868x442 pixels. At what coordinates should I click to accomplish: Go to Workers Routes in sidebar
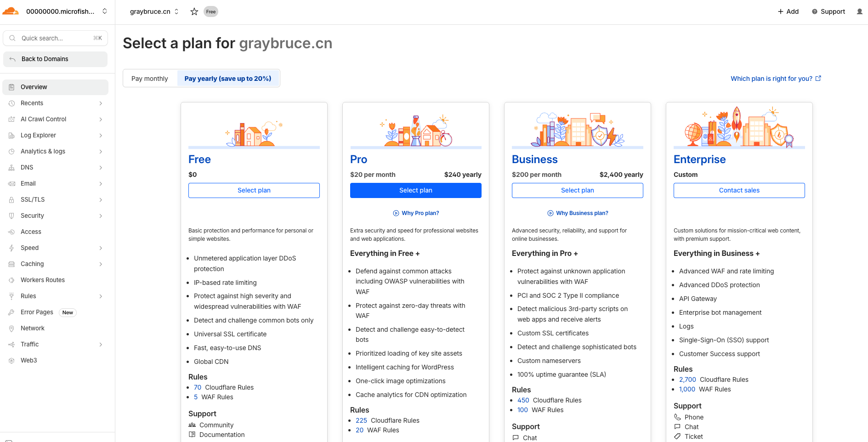(x=43, y=280)
